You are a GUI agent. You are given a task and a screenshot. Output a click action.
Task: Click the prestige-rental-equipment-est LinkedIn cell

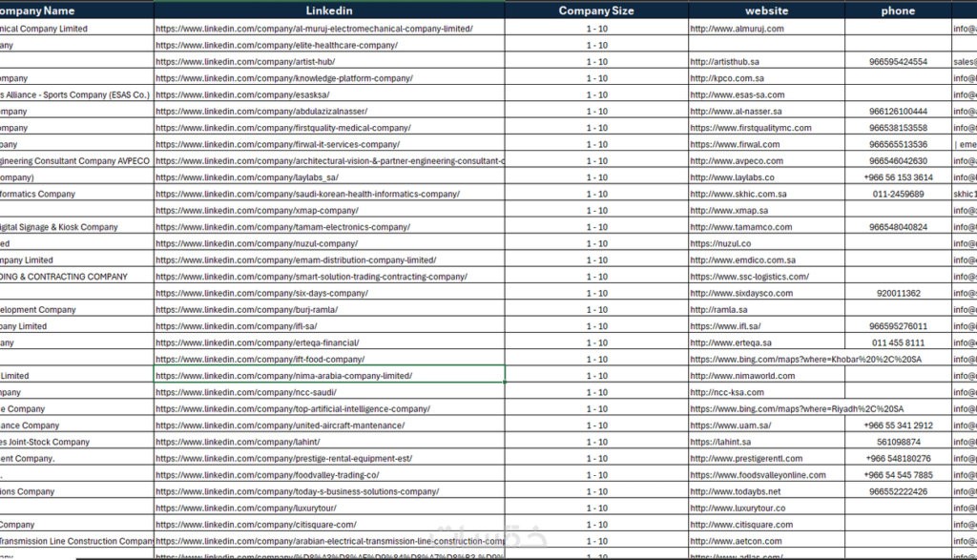[329, 459]
